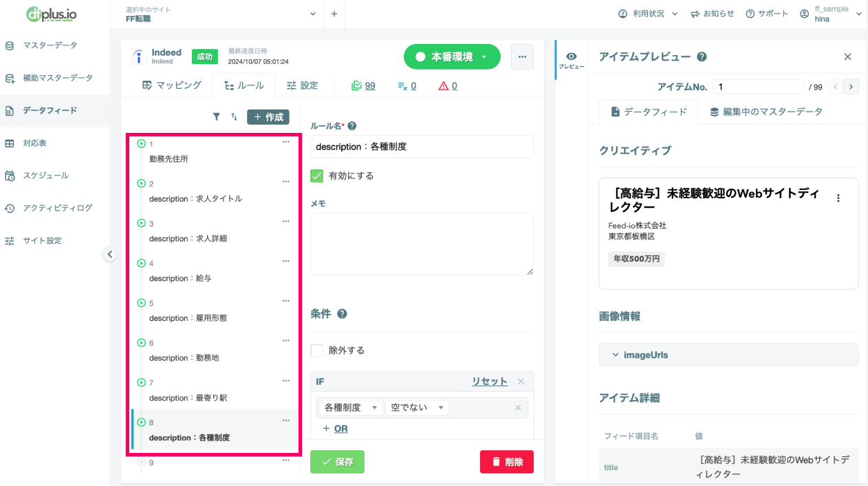
Task: Click into the ルール名 input field
Action: [422, 147]
